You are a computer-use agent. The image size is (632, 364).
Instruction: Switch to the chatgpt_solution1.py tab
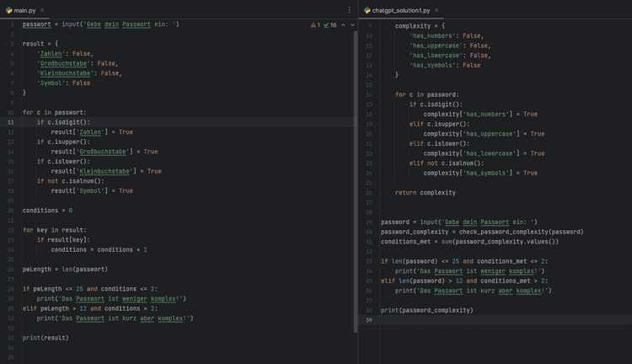coord(401,10)
